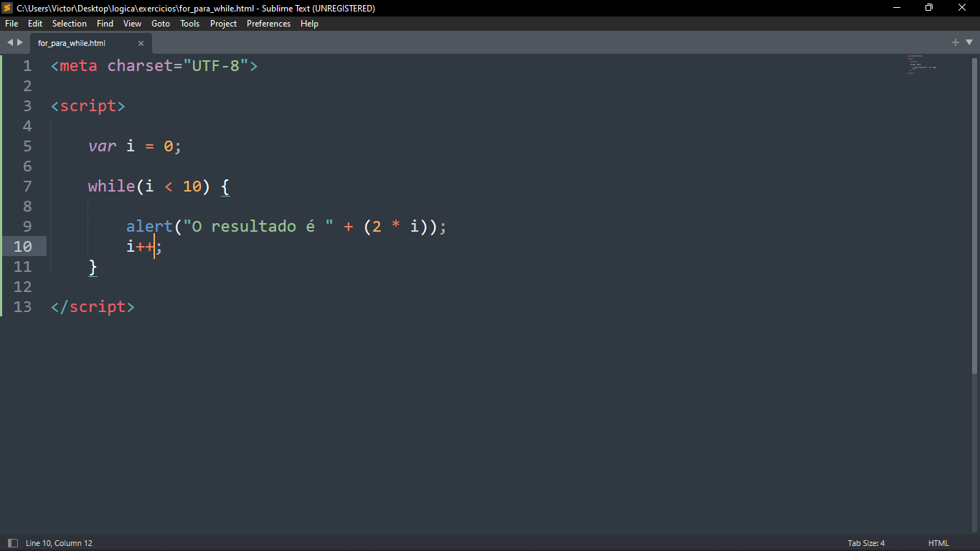
Task: Close the for_para_while.html tab
Action: point(141,43)
